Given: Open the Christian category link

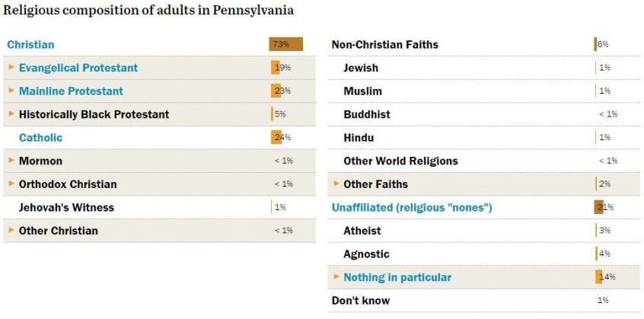Looking at the screenshot, I should click(x=30, y=45).
